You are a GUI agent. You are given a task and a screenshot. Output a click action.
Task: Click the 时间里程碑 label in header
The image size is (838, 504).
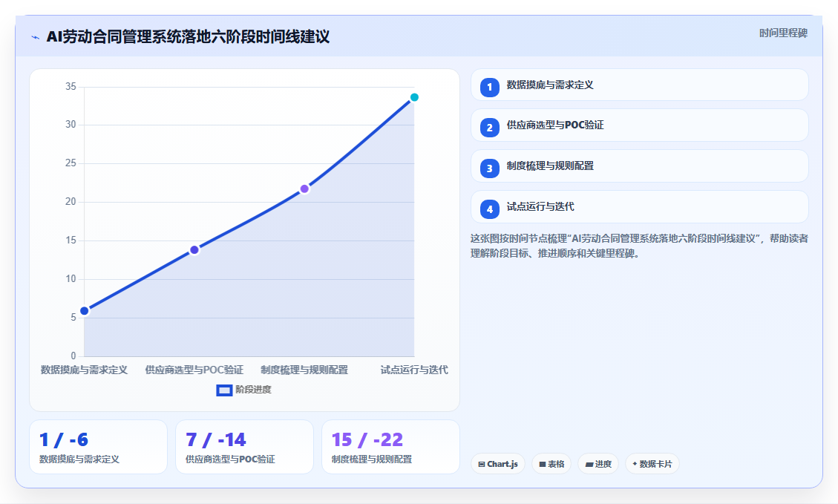click(784, 33)
